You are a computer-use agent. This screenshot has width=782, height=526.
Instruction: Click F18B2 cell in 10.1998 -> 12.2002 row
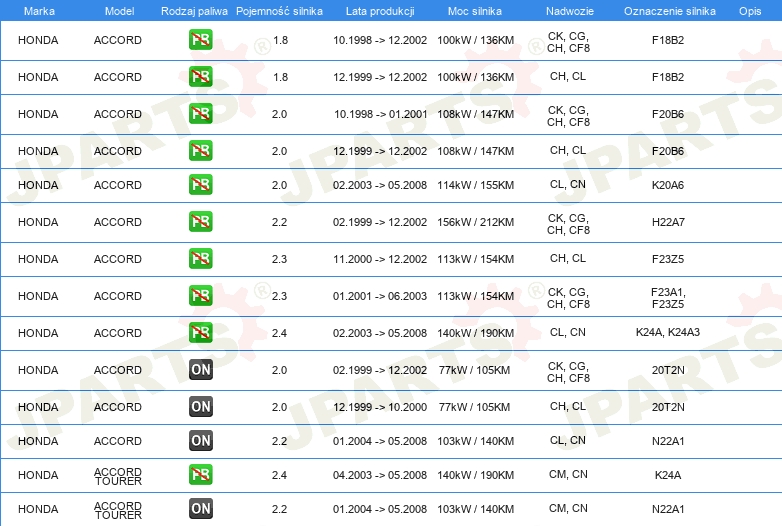[668, 40]
